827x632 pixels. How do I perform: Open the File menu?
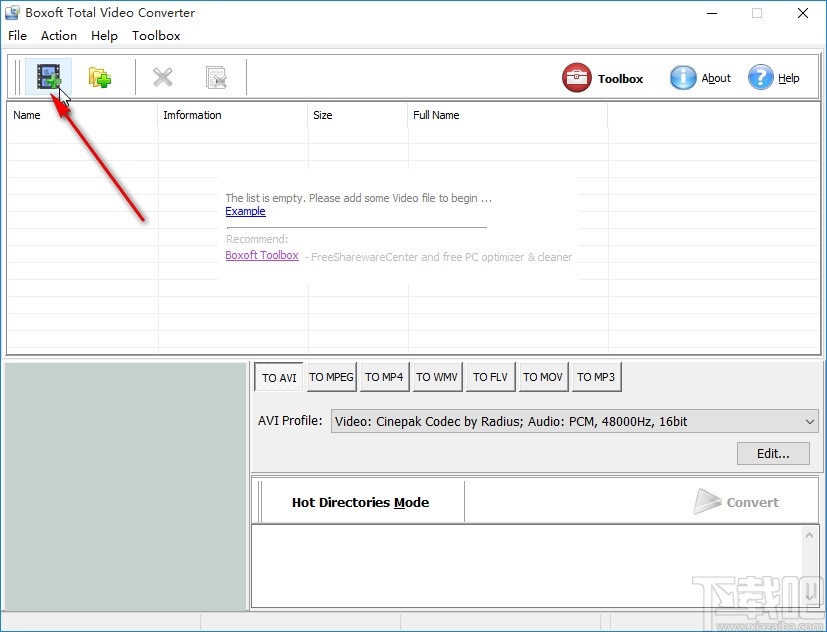pos(17,35)
